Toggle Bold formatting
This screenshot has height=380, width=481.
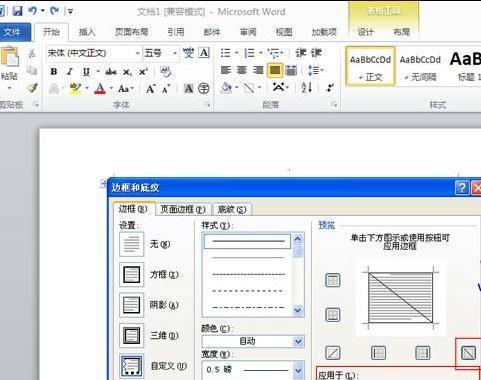[x=54, y=72]
